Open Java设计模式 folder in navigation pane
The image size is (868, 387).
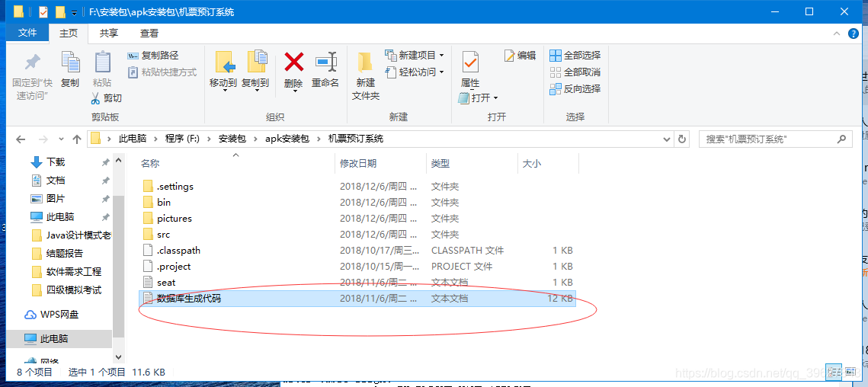point(71,235)
